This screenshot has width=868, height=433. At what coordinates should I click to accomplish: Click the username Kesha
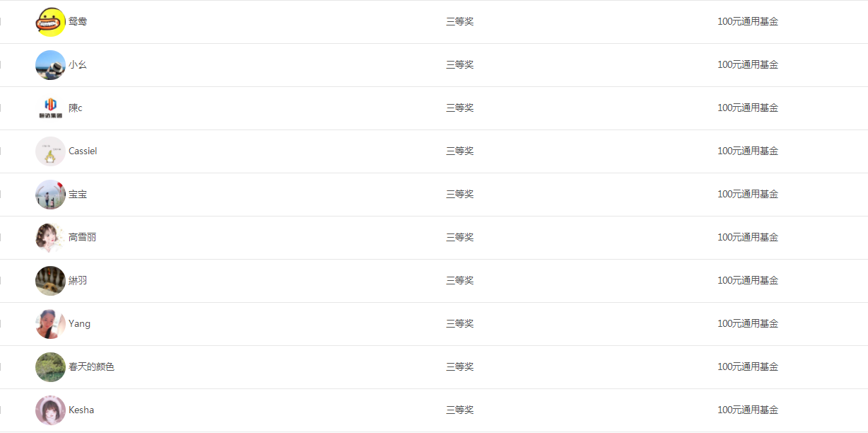pyautogui.click(x=81, y=410)
